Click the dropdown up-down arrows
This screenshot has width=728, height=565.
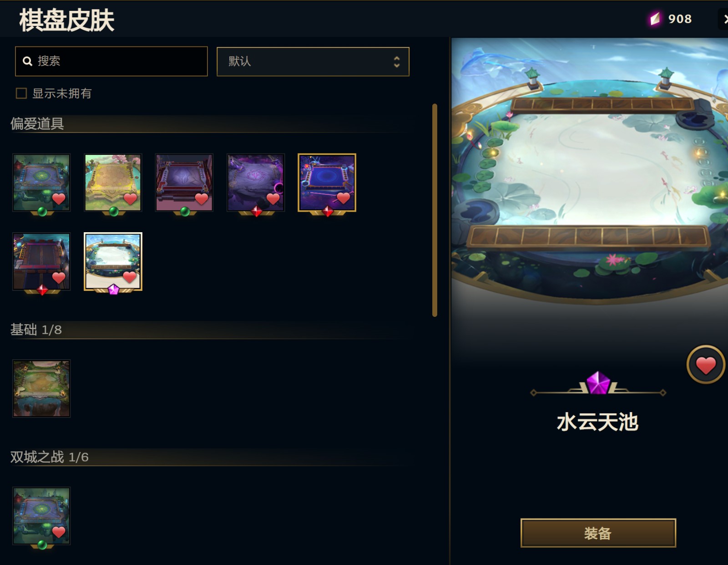click(x=397, y=61)
